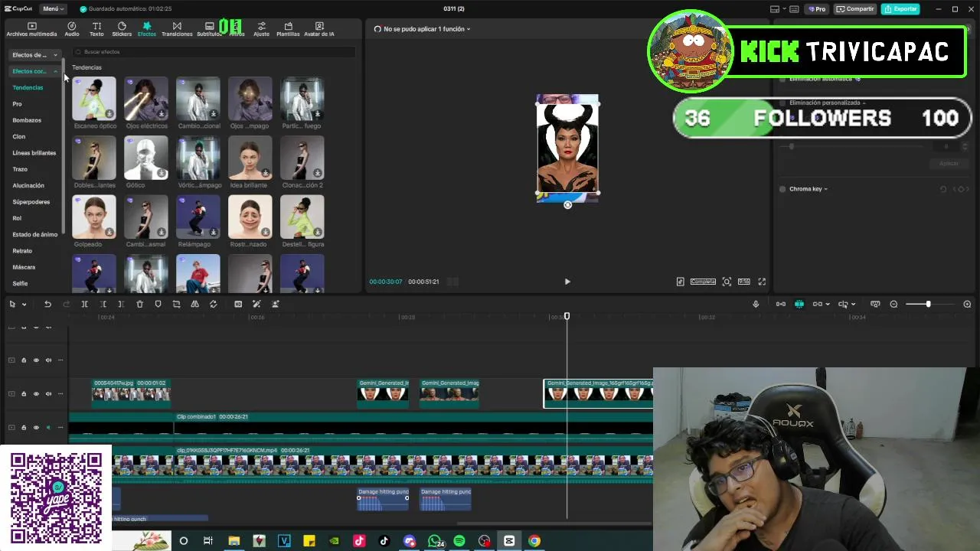Delete the selected clip with trash icon

tap(139, 304)
